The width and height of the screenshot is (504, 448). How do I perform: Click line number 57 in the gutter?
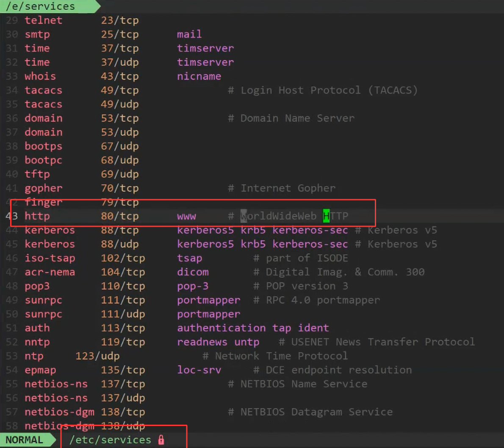pyautogui.click(x=12, y=412)
